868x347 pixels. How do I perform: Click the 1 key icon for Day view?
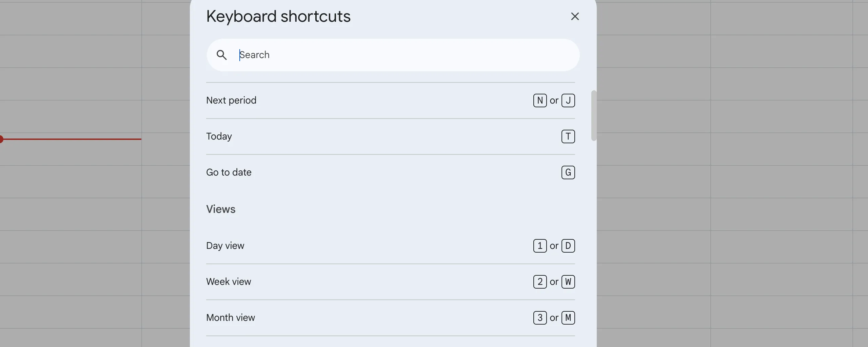click(x=540, y=246)
